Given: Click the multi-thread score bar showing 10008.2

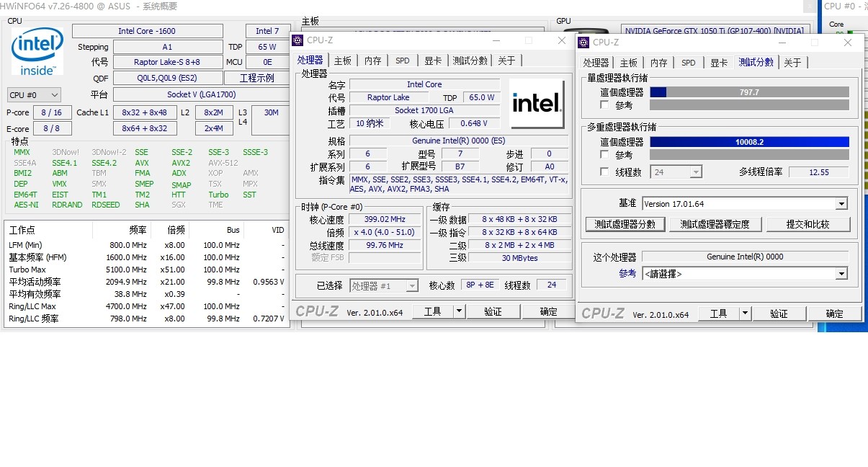Looking at the screenshot, I should (749, 142).
